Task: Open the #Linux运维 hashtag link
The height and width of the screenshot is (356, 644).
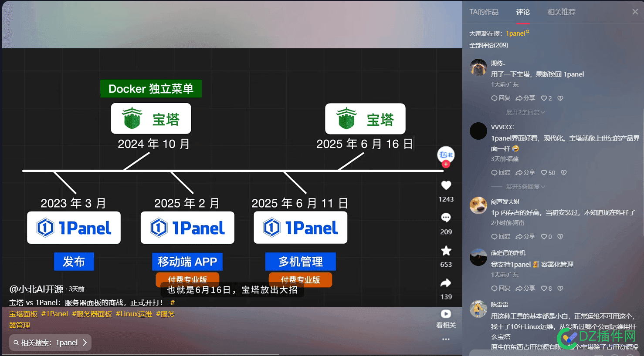Action: [133, 313]
